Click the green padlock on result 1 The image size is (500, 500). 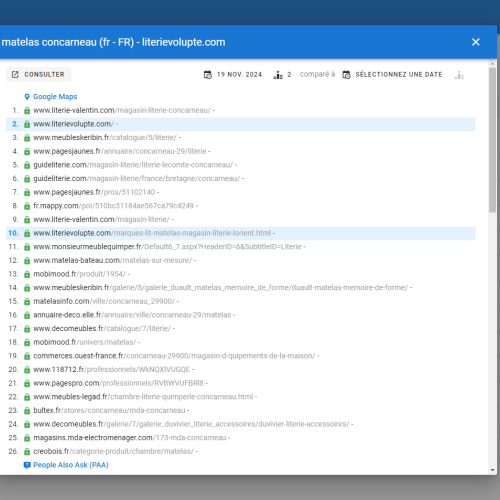27,110
